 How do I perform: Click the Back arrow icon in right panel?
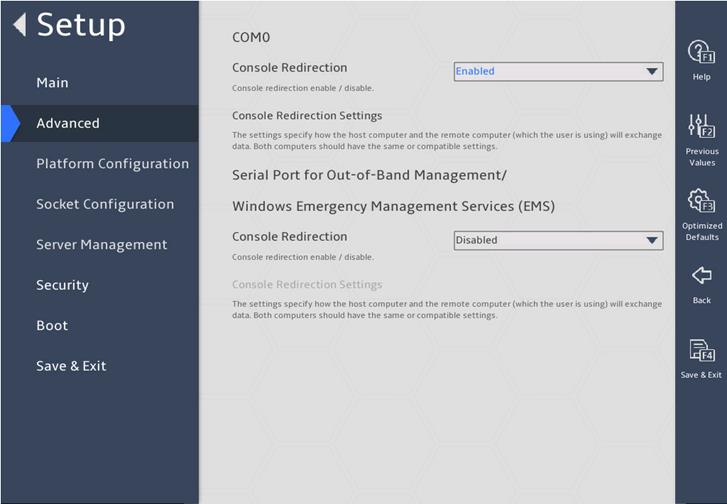pos(701,275)
